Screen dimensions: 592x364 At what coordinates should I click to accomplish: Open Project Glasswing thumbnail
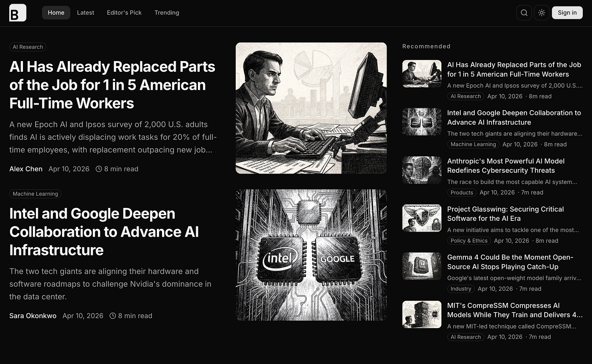pyautogui.click(x=422, y=218)
